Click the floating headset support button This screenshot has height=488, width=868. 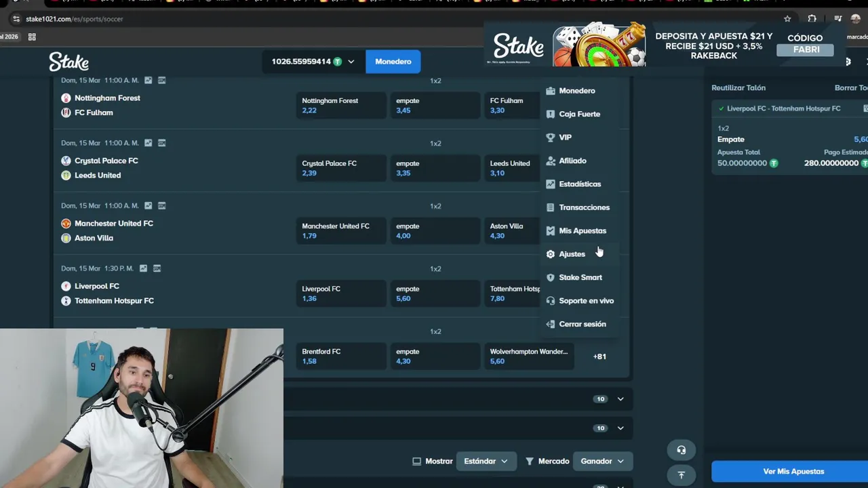click(x=681, y=450)
